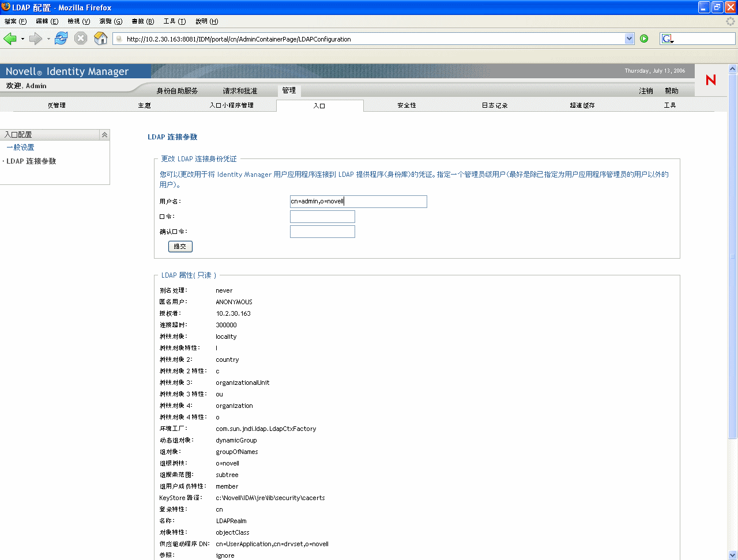The height and width of the screenshot is (560, 738).
Task: Go to the Home page icon
Action: tap(101, 39)
